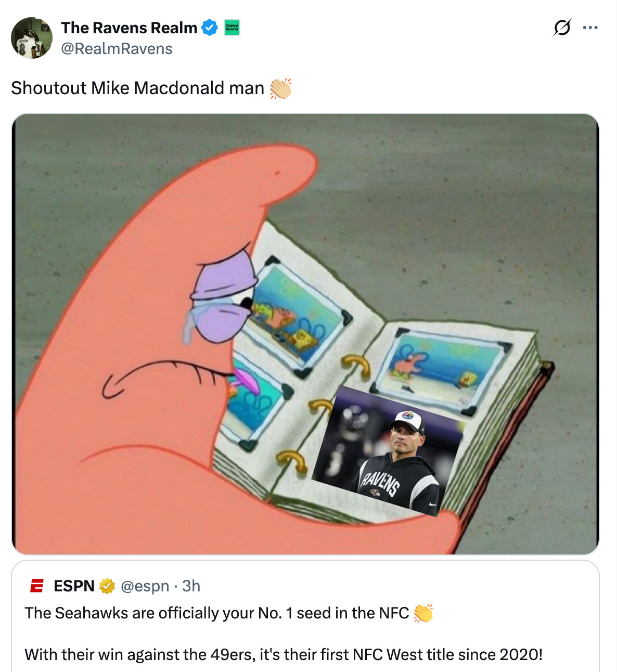Open the ESPN account name
Screen dimensions: 617x672
pyautogui.click(x=74, y=586)
